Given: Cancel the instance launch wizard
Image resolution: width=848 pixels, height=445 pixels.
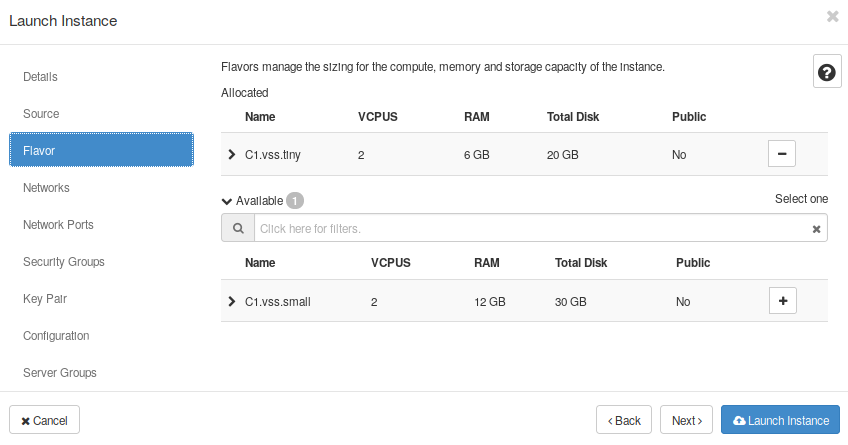Looking at the screenshot, I should (x=44, y=420).
